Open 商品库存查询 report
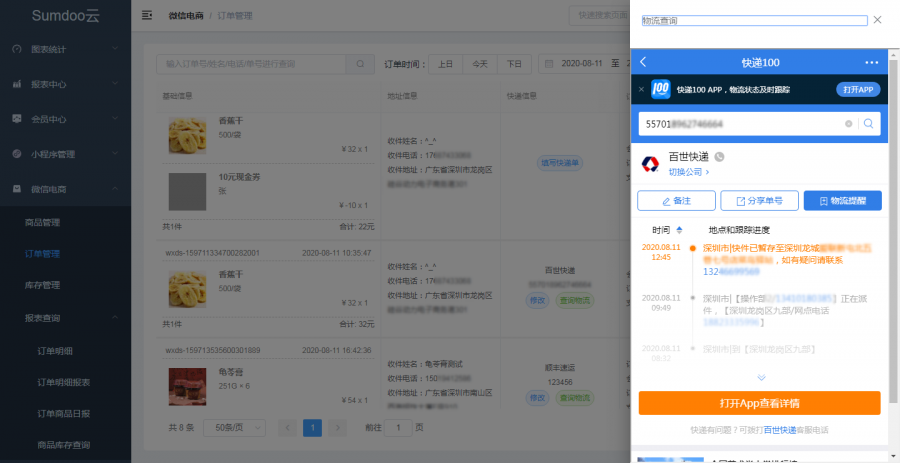This screenshot has height=463, width=900. coord(65,445)
